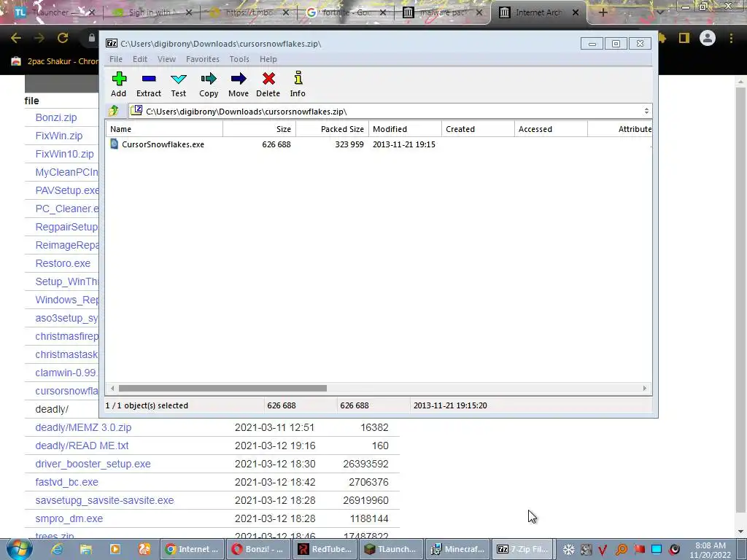Image resolution: width=747 pixels, height=560 pixels.
Task: Open smpro_dm.exe link
Action: click(69, 518)
